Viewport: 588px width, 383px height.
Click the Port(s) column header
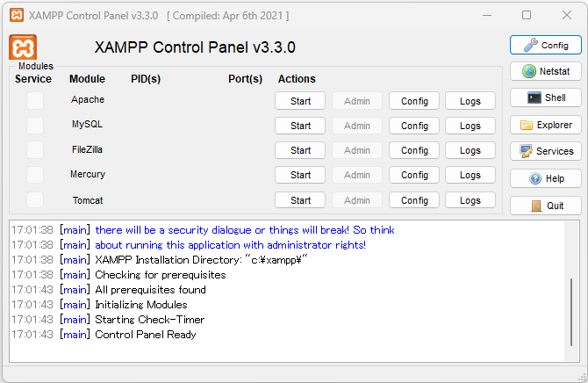pos(245,79)
